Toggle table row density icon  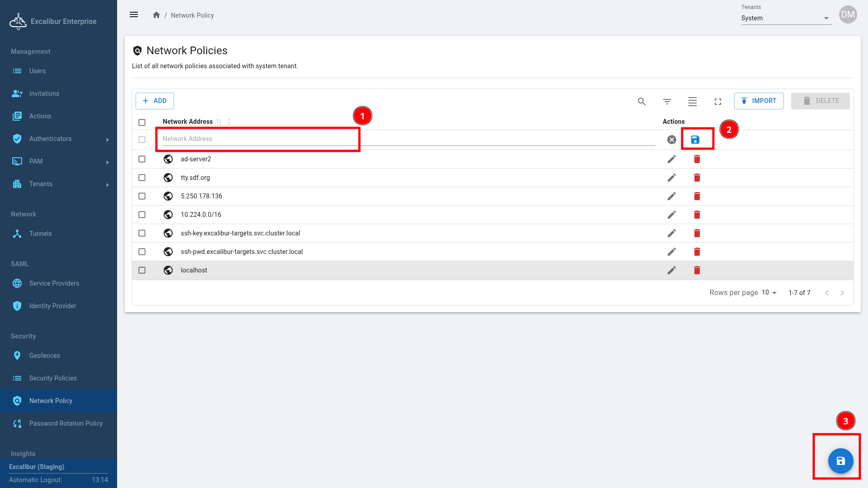[692, 102]
